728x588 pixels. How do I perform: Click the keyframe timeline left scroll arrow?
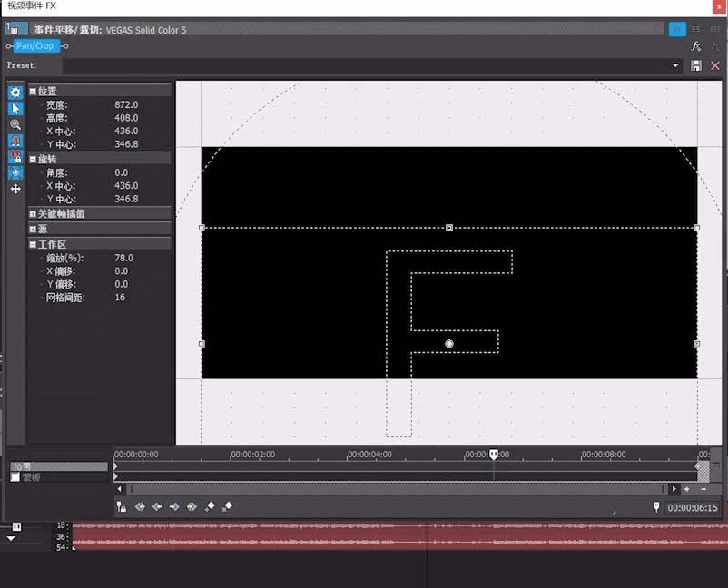click(120, 489)
